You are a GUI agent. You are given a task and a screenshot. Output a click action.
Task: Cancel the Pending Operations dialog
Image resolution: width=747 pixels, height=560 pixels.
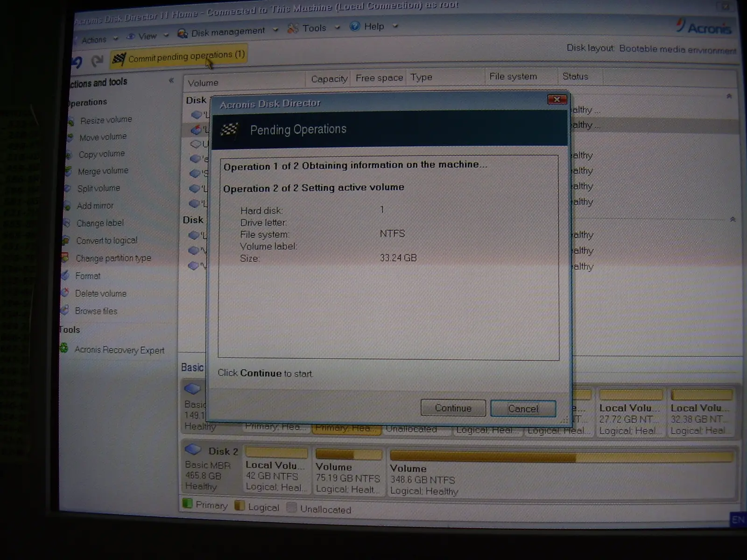(523, 409)
